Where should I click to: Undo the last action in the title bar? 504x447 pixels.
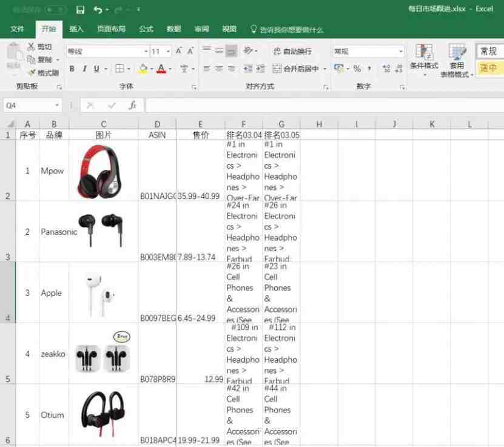pyautogui.click(x=98, y=10)
